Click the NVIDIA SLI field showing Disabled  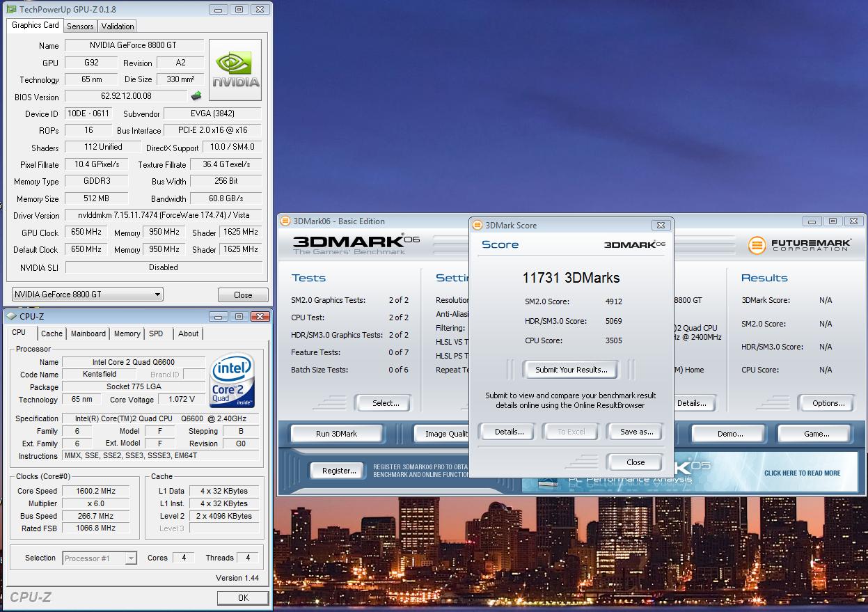coord(163,267)
